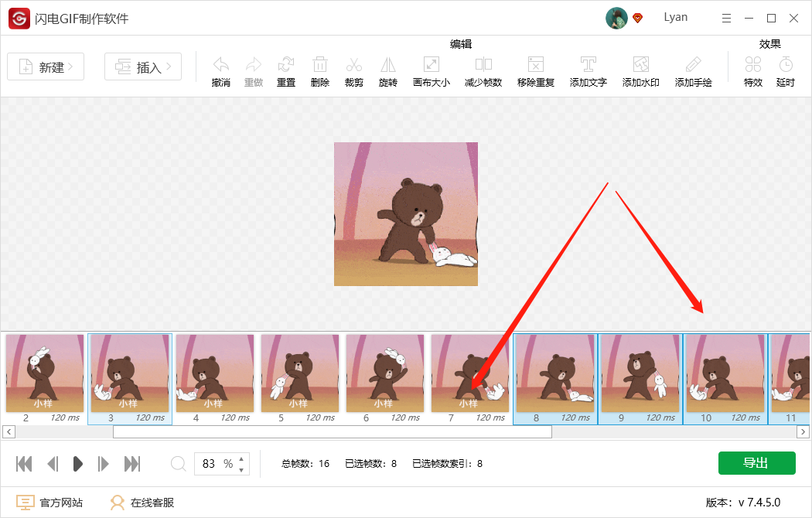
Task: Open the 插入 (insert) dropdown button
Action: 143,66
